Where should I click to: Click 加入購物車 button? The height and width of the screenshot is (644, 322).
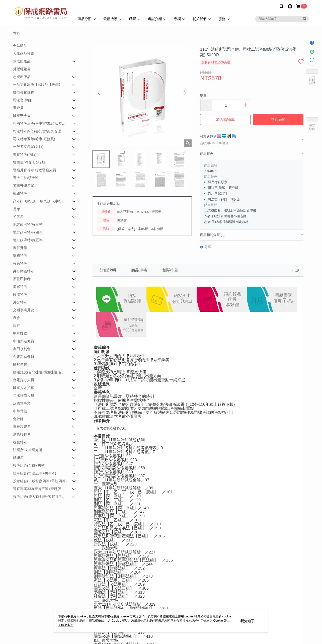225,120
